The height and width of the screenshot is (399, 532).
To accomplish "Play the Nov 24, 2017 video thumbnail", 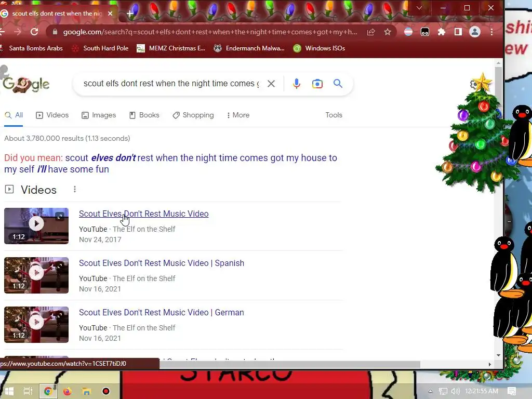I will point(36,226).
